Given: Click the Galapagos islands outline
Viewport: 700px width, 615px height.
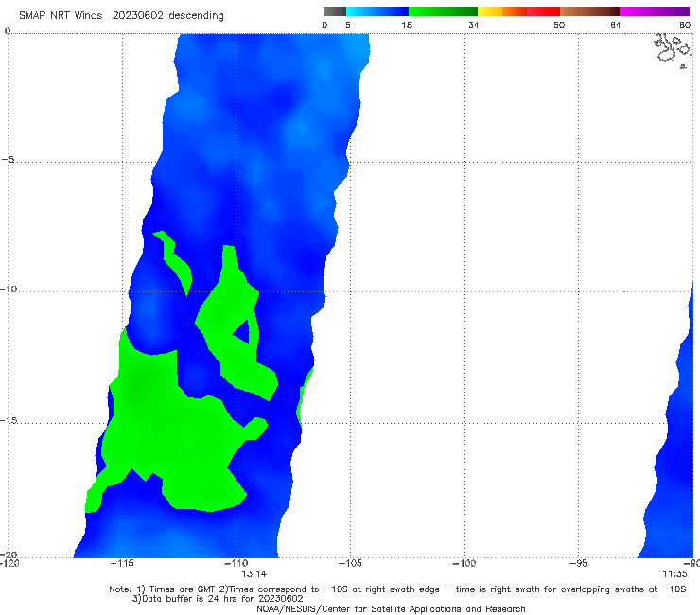Looking at the screenshot, I should click(x=674, y=50).
